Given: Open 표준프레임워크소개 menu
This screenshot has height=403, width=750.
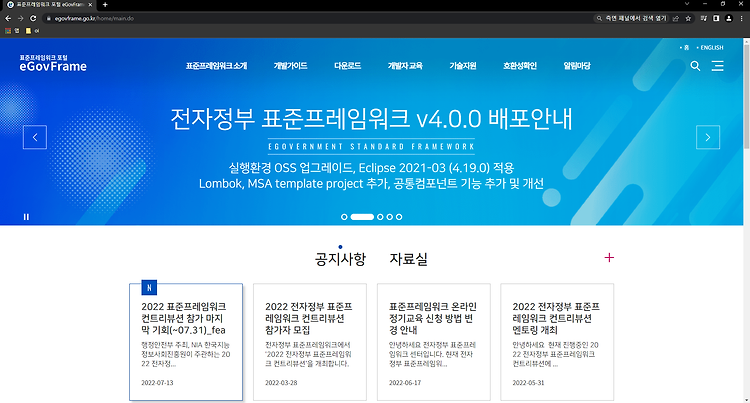Looking at the screenshot, I should [x=216, y=66].
